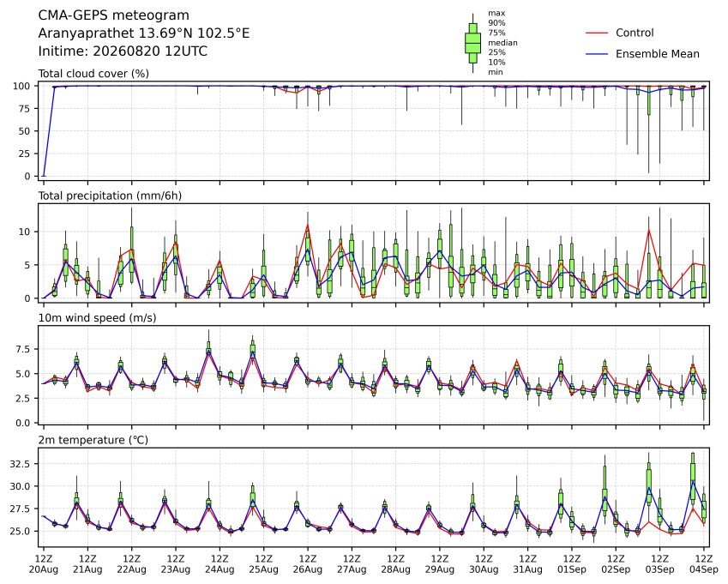Screen dimensions: 728x584
Task: Click the '25' tick on cloud cover axis
Action: [x=24, y=154]
